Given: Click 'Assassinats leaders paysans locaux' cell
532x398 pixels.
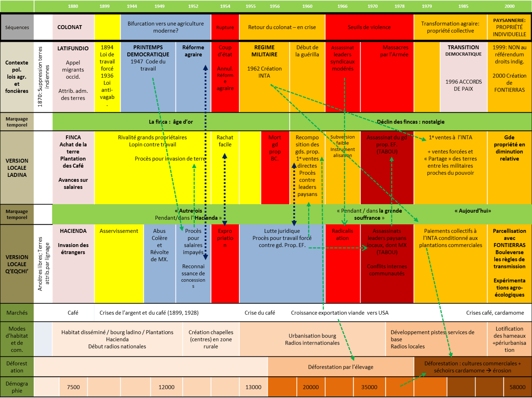Looking at the screenshot, I should point(387,264).
